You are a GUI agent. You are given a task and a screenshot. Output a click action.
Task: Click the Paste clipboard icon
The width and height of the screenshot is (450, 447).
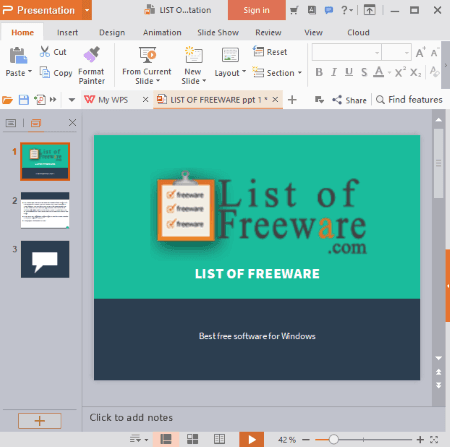(x=18, y=55)
